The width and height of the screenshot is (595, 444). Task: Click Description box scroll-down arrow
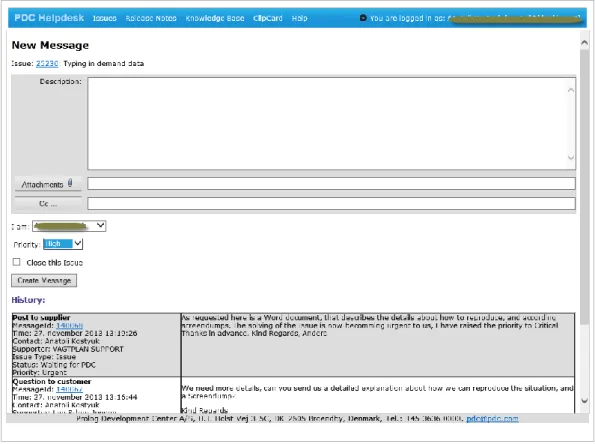[571, 157]
